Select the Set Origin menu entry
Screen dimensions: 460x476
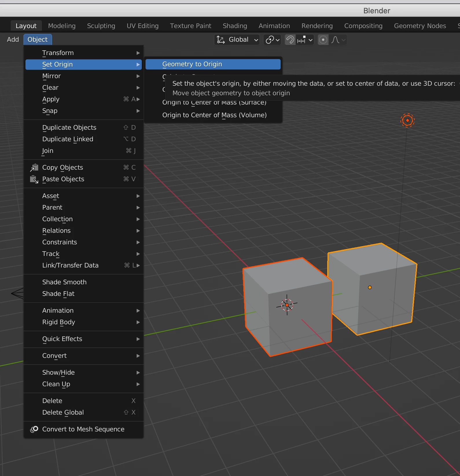tap(83, 65)
